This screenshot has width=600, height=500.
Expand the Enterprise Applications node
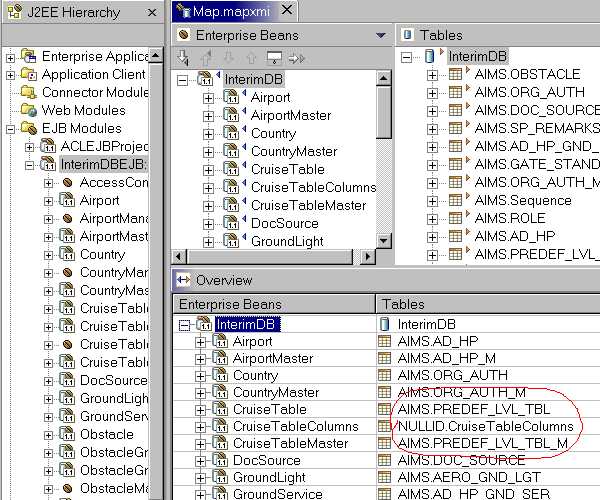(11, 57)
